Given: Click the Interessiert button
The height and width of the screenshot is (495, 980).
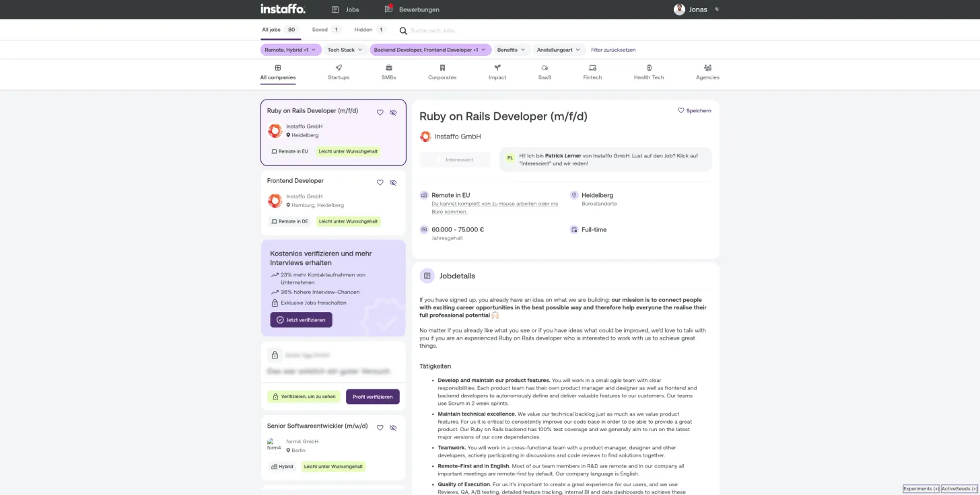Looking at the screenshot, I should [x=455, y=159].
